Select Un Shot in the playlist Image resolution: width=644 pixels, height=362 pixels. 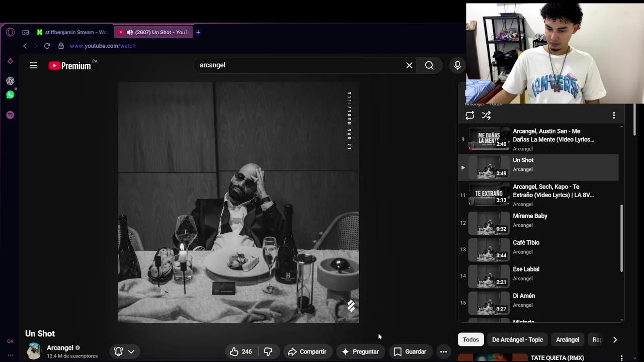point(538,167)
